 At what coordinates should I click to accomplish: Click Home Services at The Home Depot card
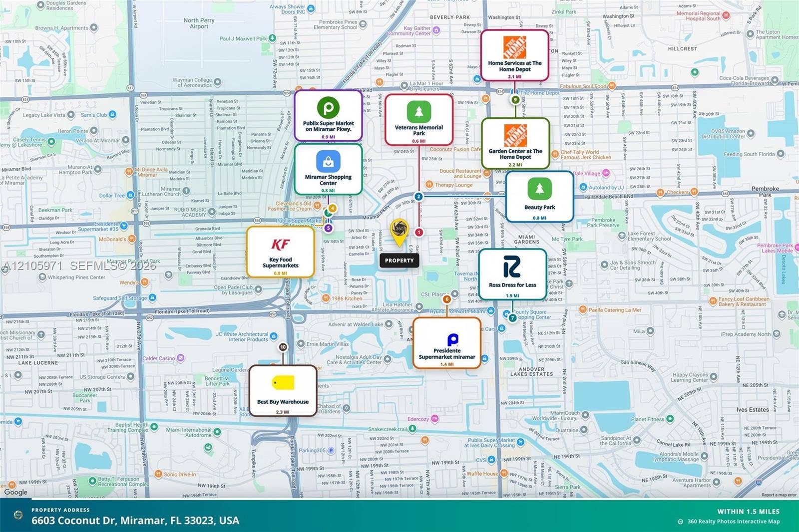point(515,55)
